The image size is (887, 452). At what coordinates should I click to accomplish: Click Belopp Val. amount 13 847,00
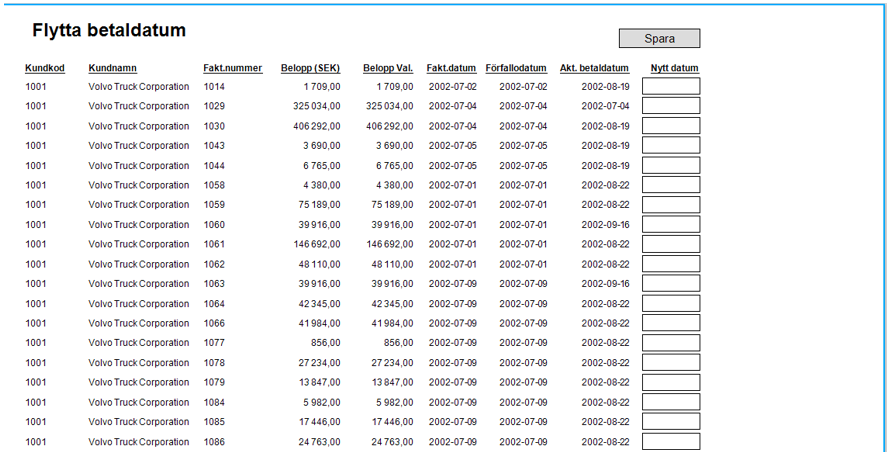[x=392, y=382]
